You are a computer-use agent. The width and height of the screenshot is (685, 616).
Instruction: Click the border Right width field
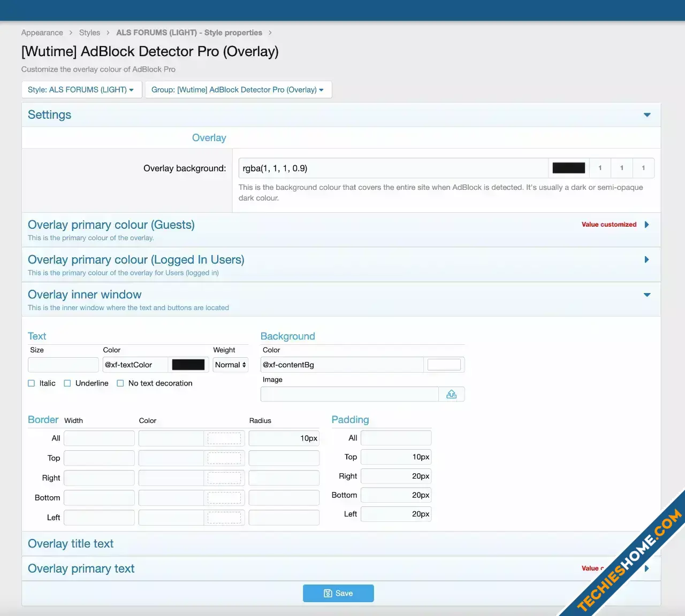coord(99,478)
